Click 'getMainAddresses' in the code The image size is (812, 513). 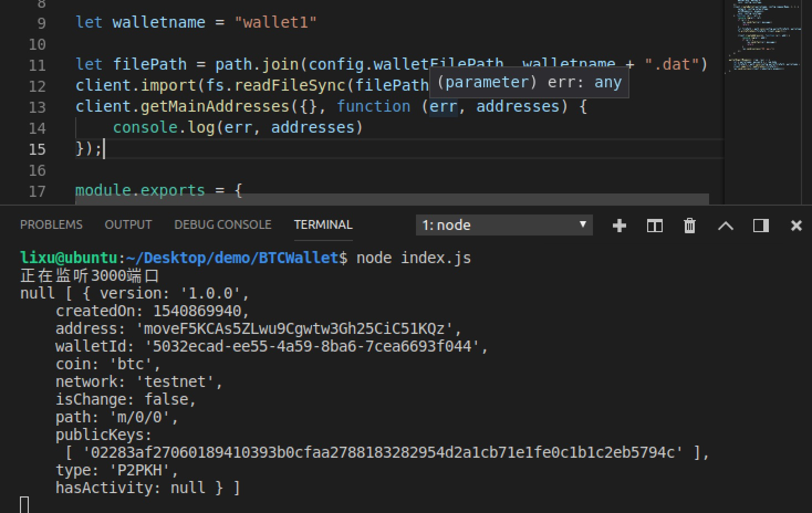click(x=215, y=106)
